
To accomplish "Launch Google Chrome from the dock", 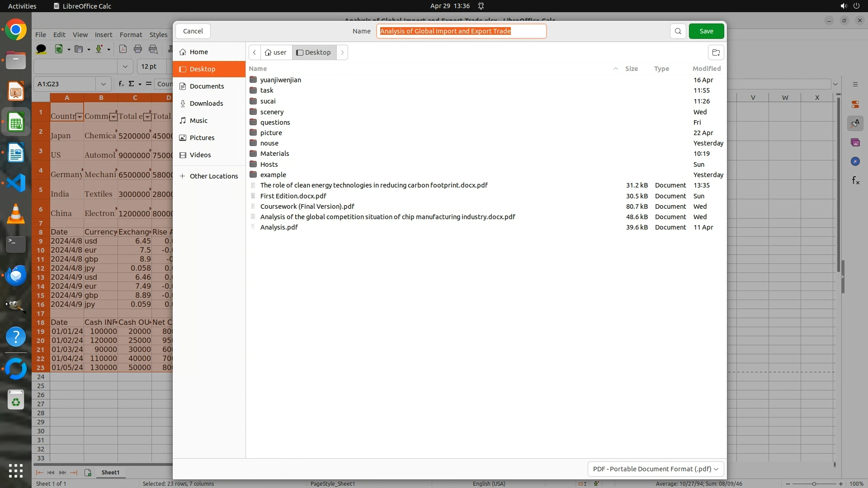I will pyautogui.click(x=16, y=30).
